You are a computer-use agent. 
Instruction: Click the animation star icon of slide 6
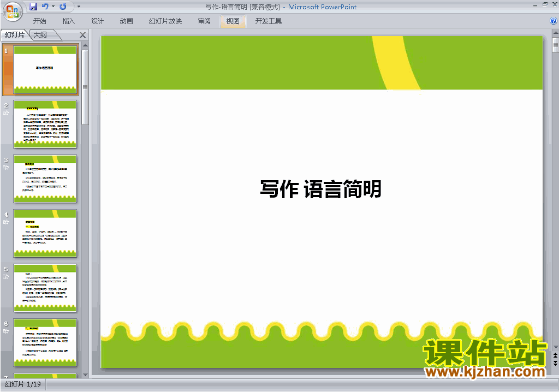[6, 331]
